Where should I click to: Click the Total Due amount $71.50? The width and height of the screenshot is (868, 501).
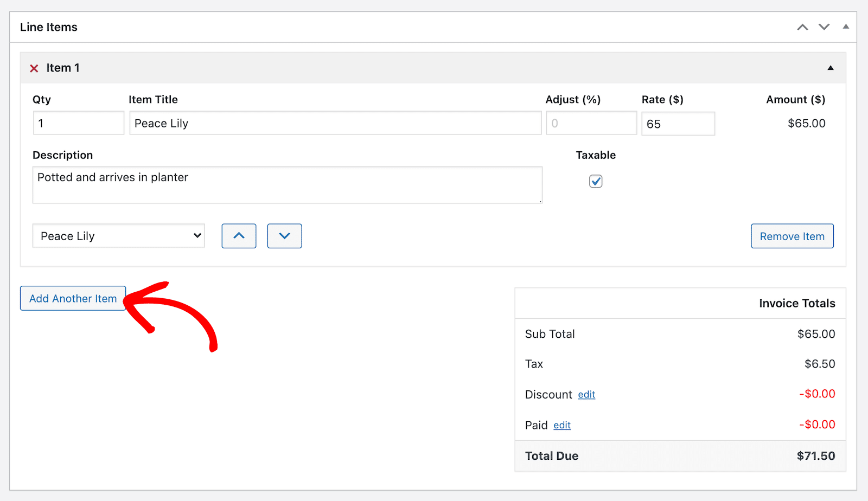(816, 456)
